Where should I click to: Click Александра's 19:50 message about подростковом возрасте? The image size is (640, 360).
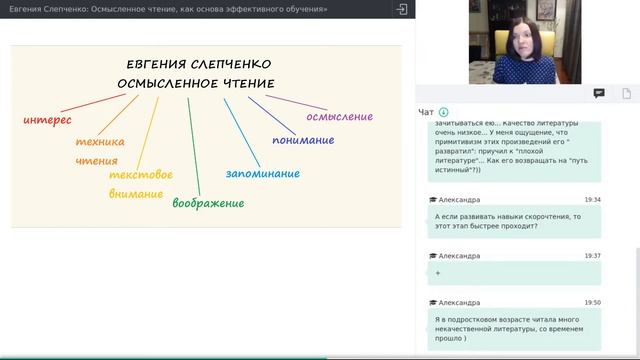[x=514, y=329]
